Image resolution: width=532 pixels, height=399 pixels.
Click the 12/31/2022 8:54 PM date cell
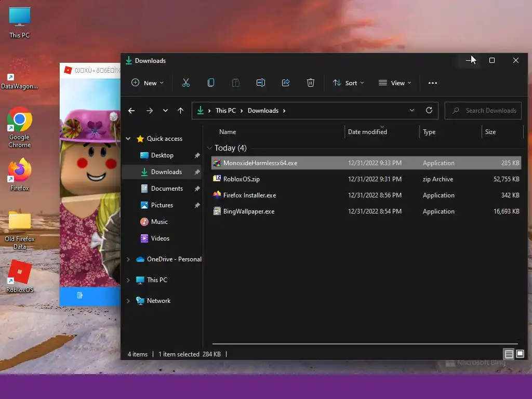[375, 211]
